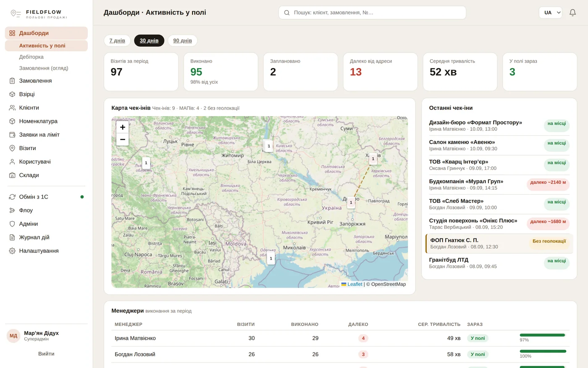
Task: Click the МД user avatar
Action: (13, 336)
